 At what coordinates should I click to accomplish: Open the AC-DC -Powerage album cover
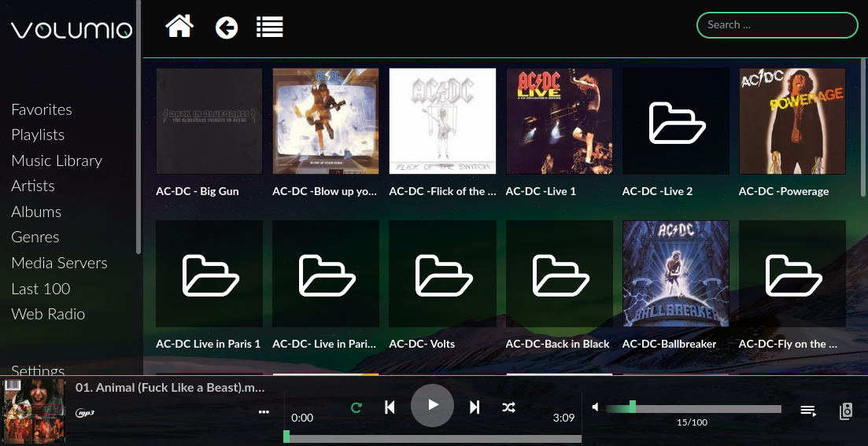[792, 121]
